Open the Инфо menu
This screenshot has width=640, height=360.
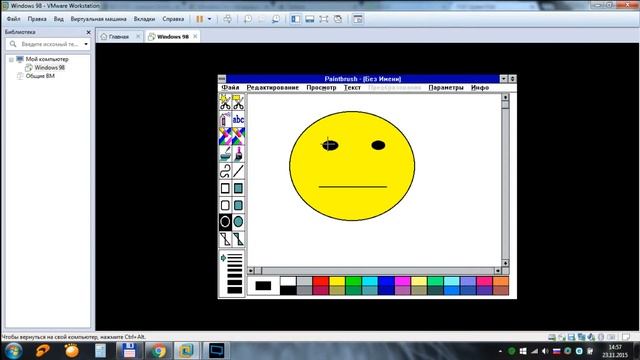coord(480,87)
